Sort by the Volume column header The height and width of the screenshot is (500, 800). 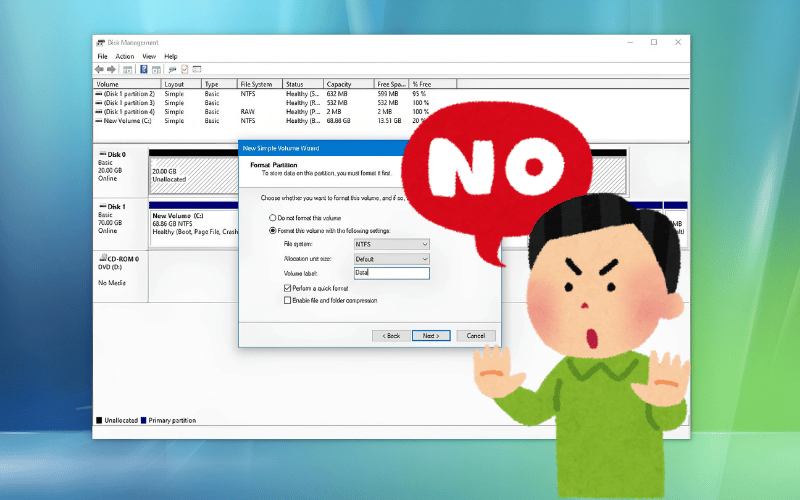pyautogui.click(x=127, y=84)
